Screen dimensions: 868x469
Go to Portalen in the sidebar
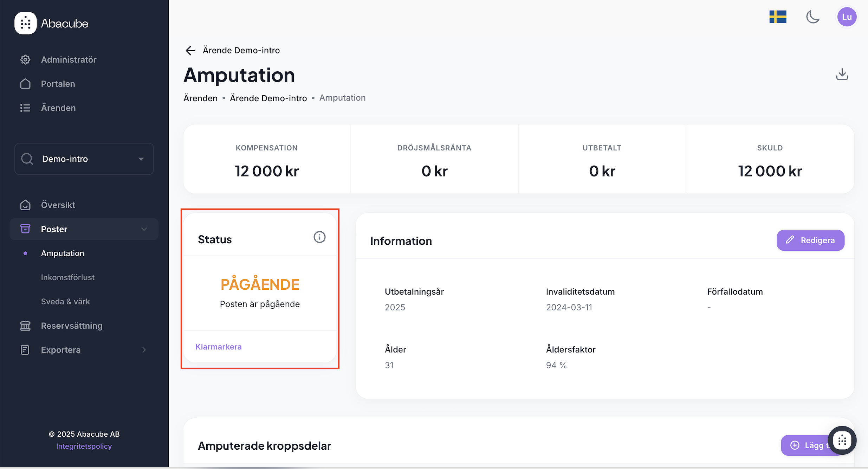coord(58,84)
